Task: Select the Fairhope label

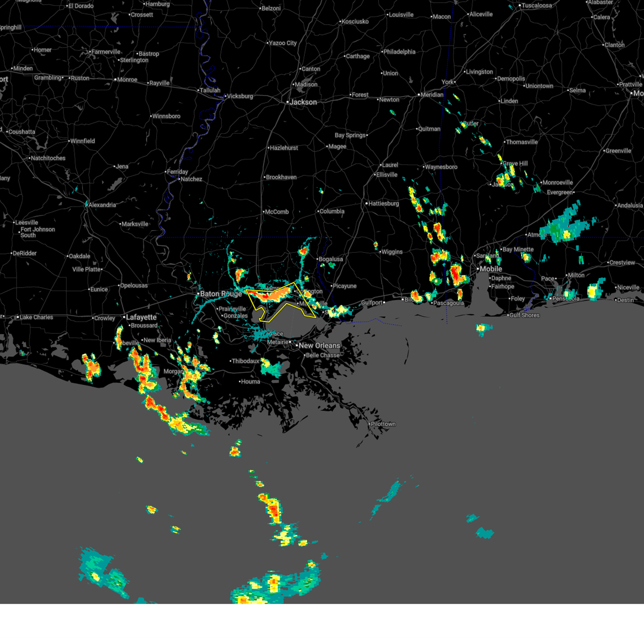Action: (503, 287)
